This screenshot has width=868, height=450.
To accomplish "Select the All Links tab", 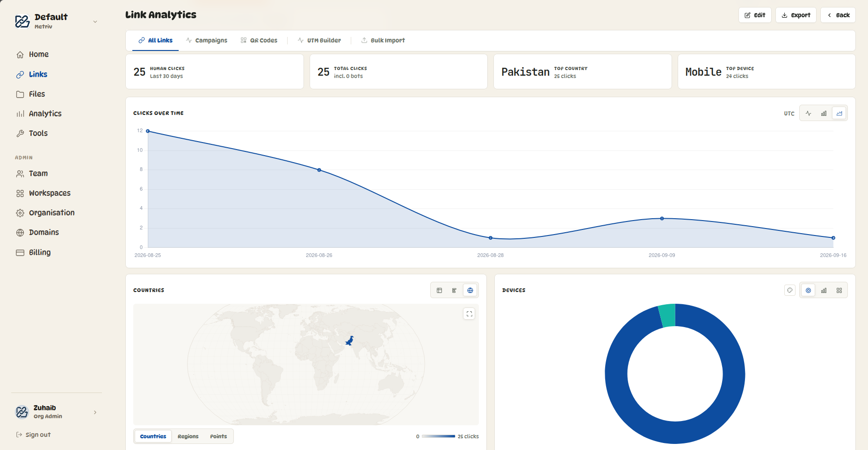I will pyautogui.click(x=155, y=40).
